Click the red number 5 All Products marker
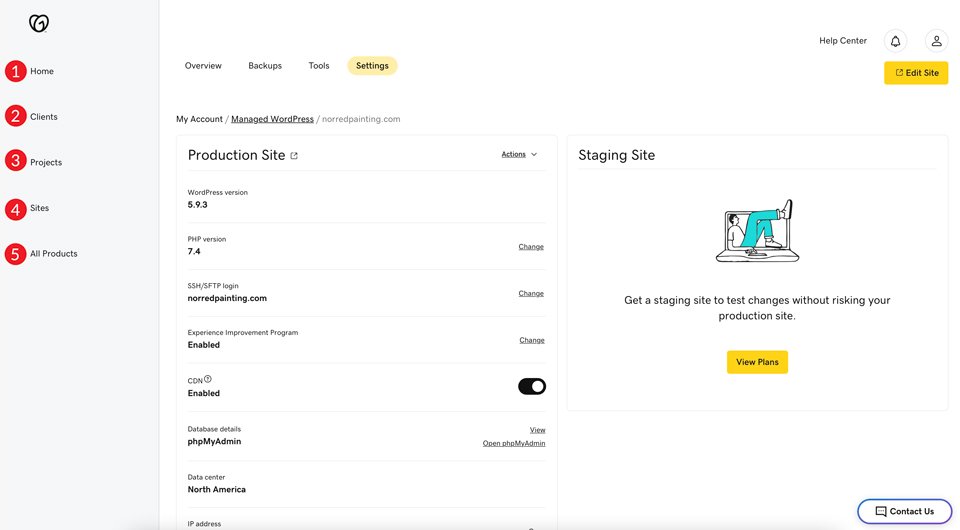This screenshot has height=530, width=960. click(16, 254)
